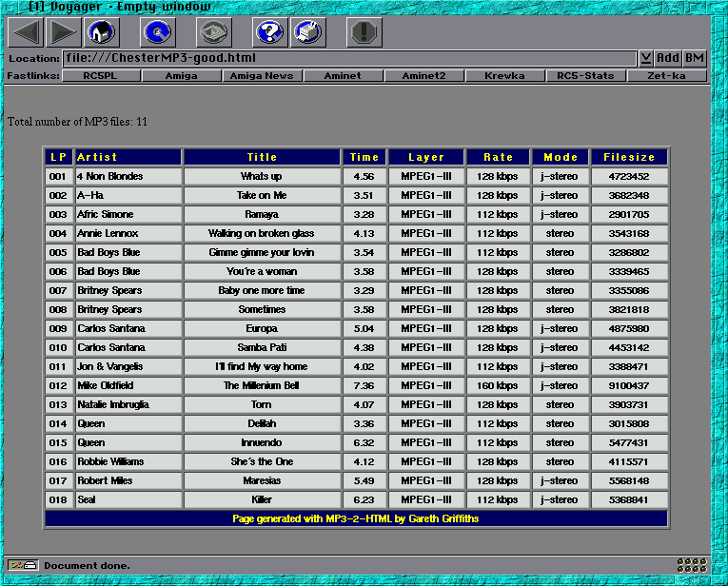
Task: Select the 'You're a woman' title cell
Action: tap(263, 271)
